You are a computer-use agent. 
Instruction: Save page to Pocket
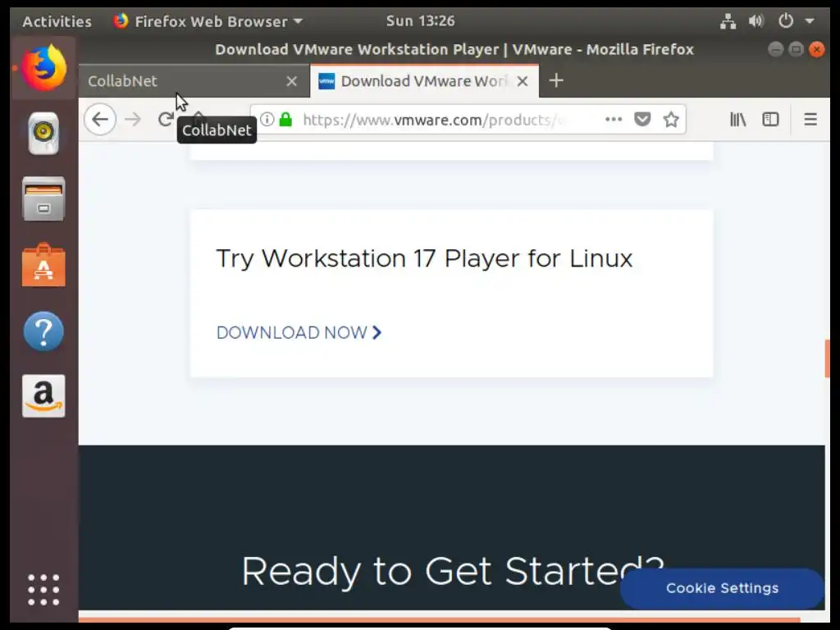[x=642, y=120]
